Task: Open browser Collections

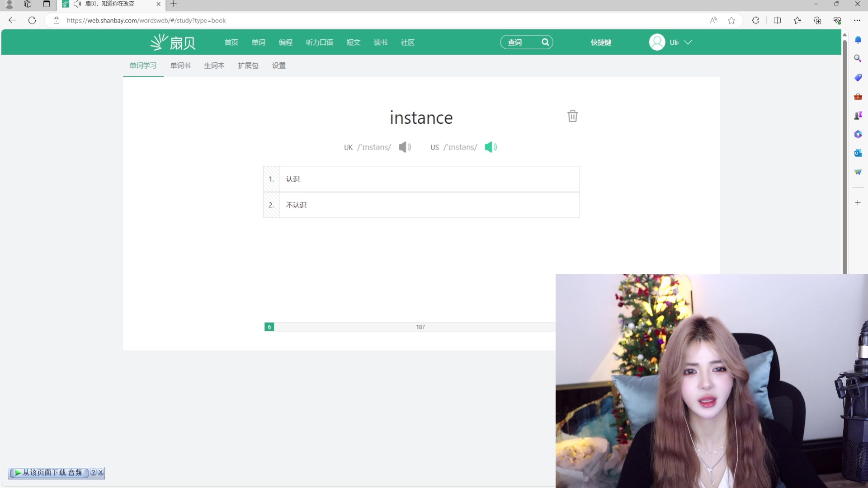Action: pyautogui.click(x=817, y=20)
